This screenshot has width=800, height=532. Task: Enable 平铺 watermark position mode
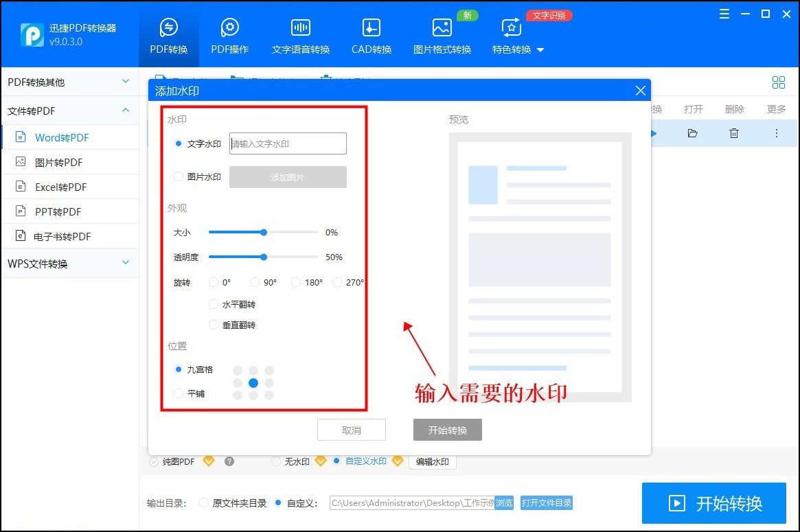(x=178, y=393)
